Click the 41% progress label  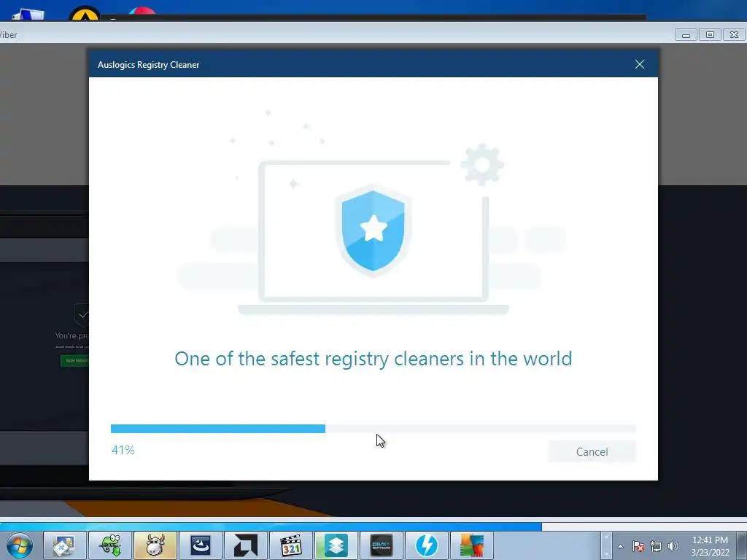123,450
